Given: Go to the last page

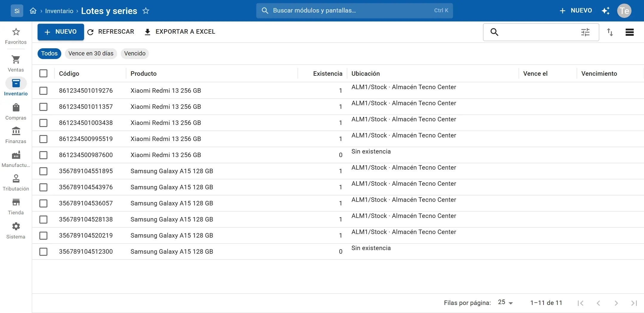Looking at the screenshot, I should point(634,303).
